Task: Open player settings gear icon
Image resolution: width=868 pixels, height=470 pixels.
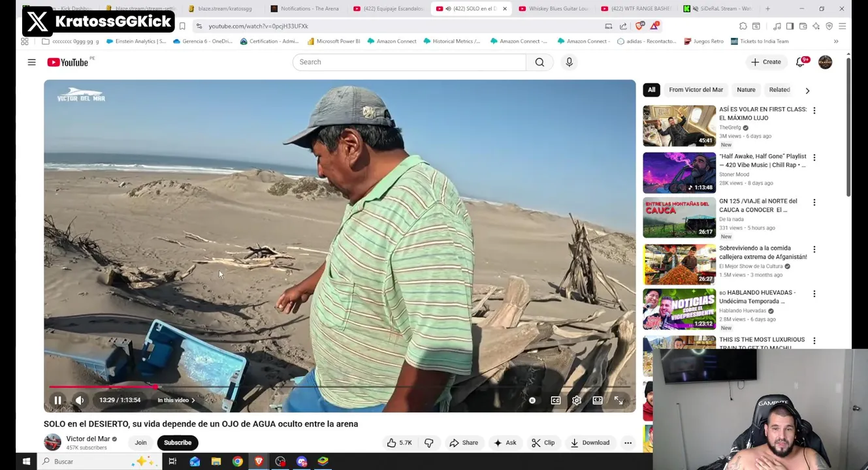Action: click(x=577, y=400)
